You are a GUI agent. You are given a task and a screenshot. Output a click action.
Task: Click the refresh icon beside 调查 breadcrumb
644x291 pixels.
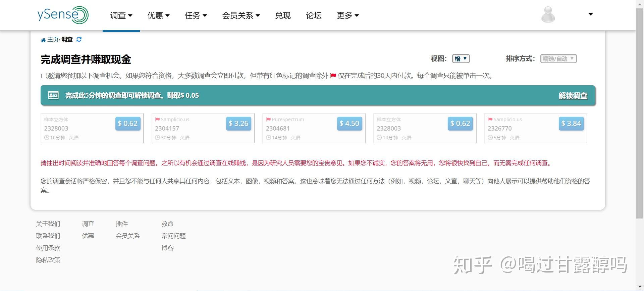click(x=79, y=39)
